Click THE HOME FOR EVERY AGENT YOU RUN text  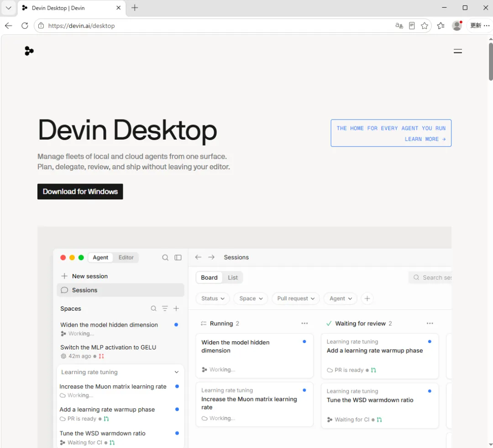tap(391, 128)
